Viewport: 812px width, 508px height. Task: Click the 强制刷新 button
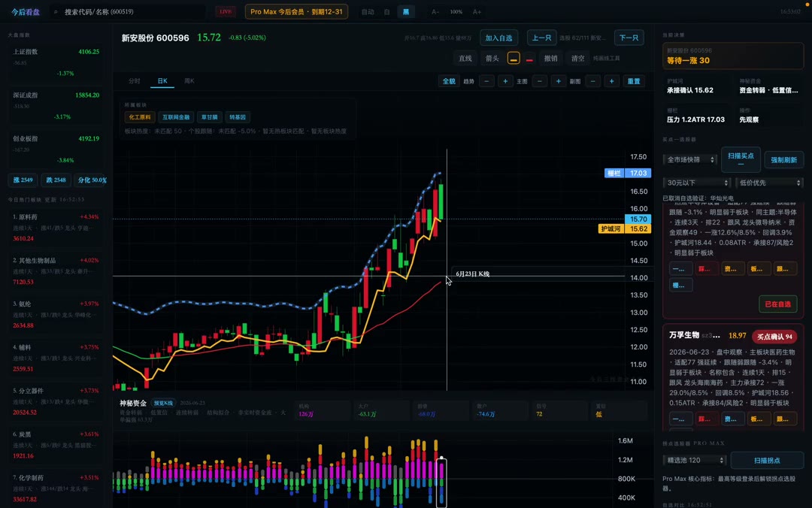tap(784, 159)
